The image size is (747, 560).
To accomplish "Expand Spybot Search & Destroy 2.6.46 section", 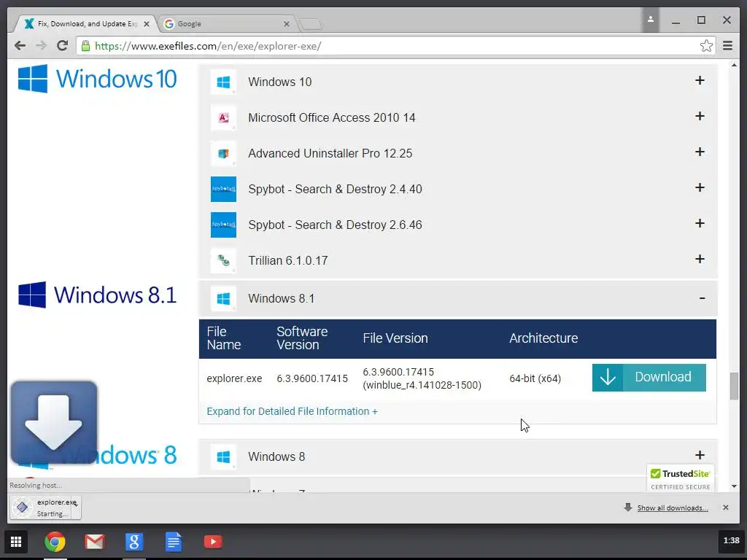I will 700,223.
